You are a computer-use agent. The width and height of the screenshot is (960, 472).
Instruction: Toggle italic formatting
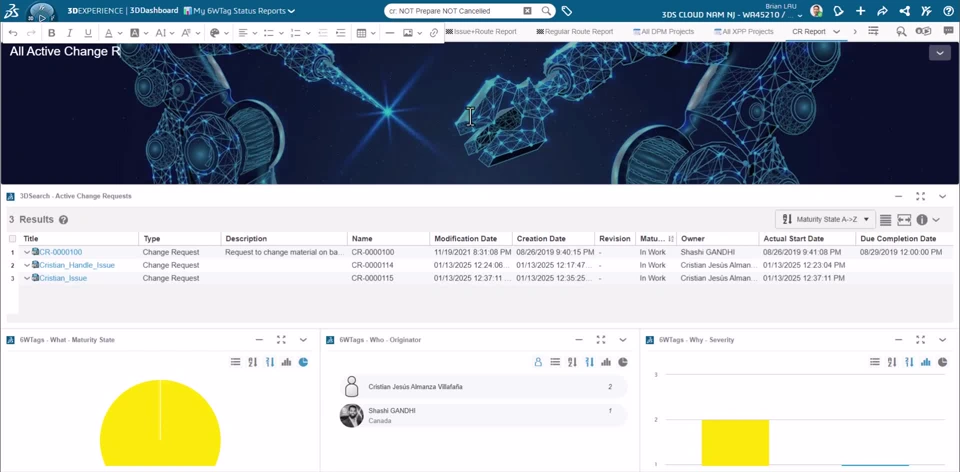pos(70,33)
